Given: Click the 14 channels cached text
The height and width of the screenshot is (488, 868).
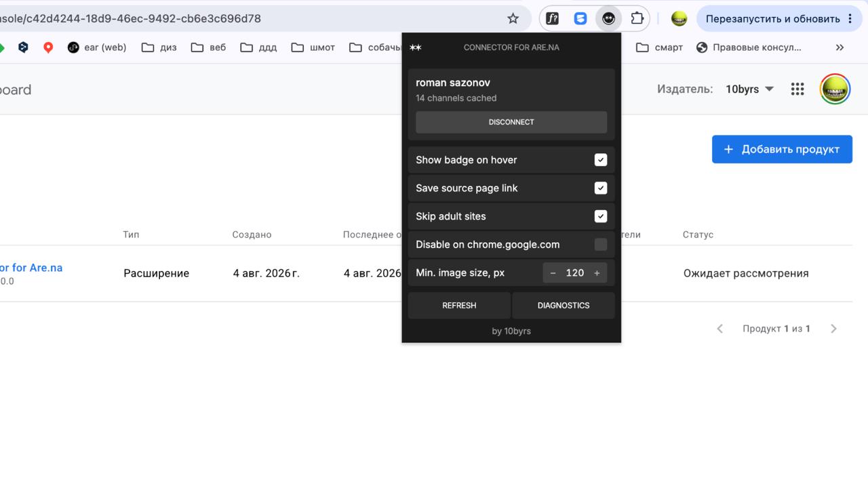Looking at the screenshot, I should pyautogui.click(x=456, y=98).
